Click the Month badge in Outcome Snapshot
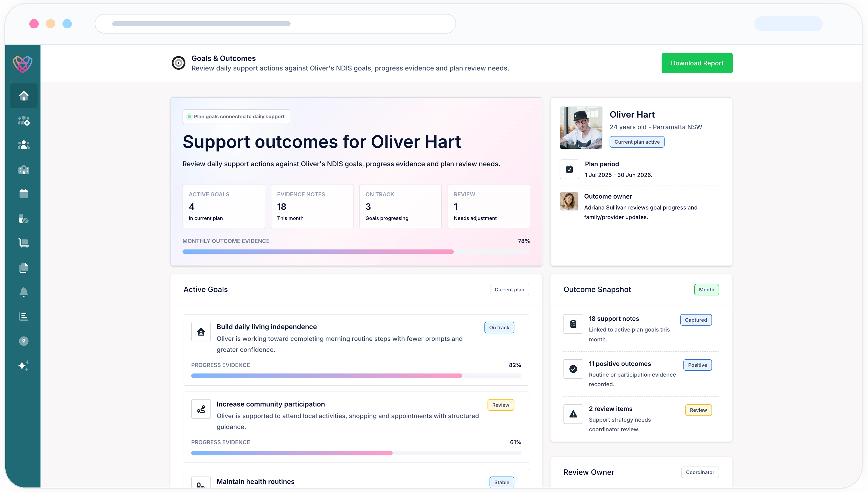 pyautogui.click(x=706, y=290)
